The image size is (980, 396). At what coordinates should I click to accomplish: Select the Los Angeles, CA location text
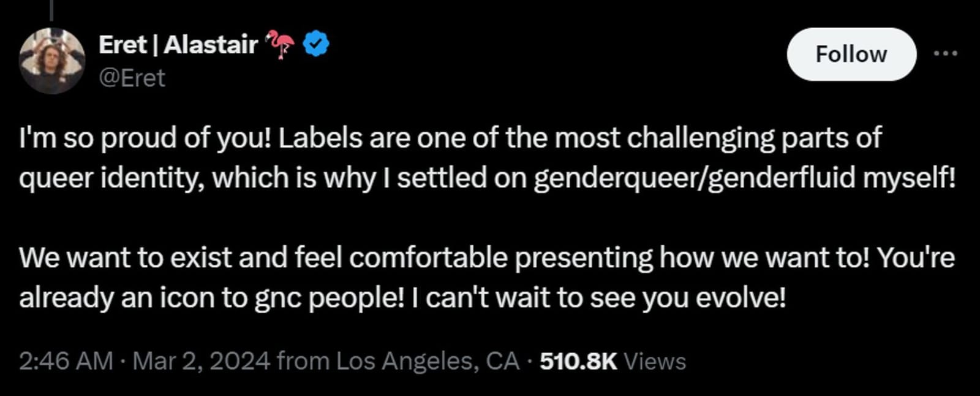pyautogui.click(x=428, y=361)
